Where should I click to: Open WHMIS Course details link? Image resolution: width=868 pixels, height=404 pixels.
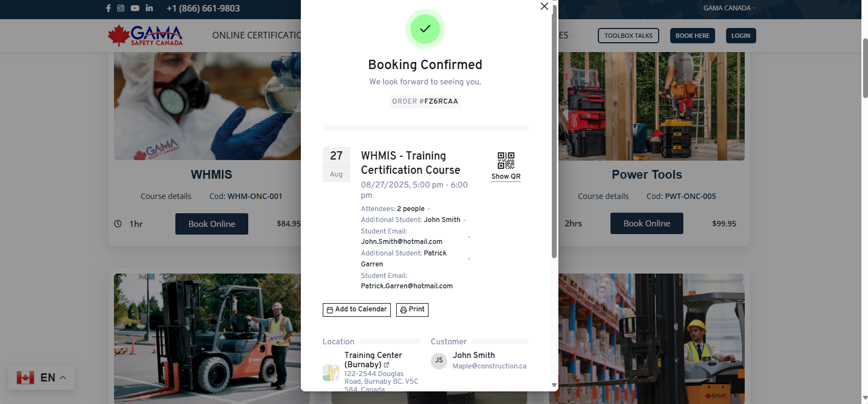166,196
